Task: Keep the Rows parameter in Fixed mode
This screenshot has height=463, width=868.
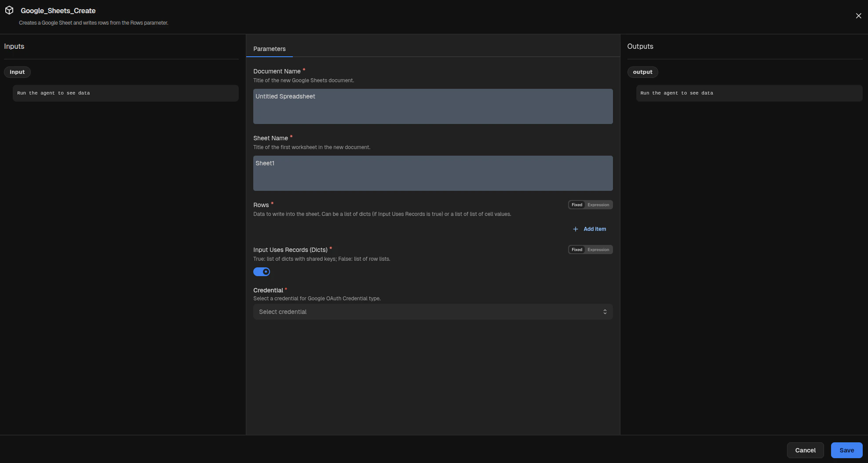Action: (576, 204)
